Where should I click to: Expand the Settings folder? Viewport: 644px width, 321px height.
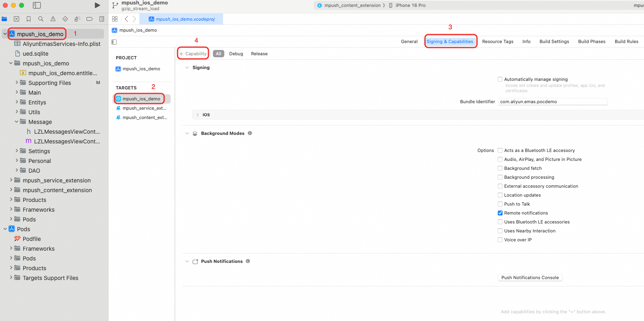coord(17,151)
